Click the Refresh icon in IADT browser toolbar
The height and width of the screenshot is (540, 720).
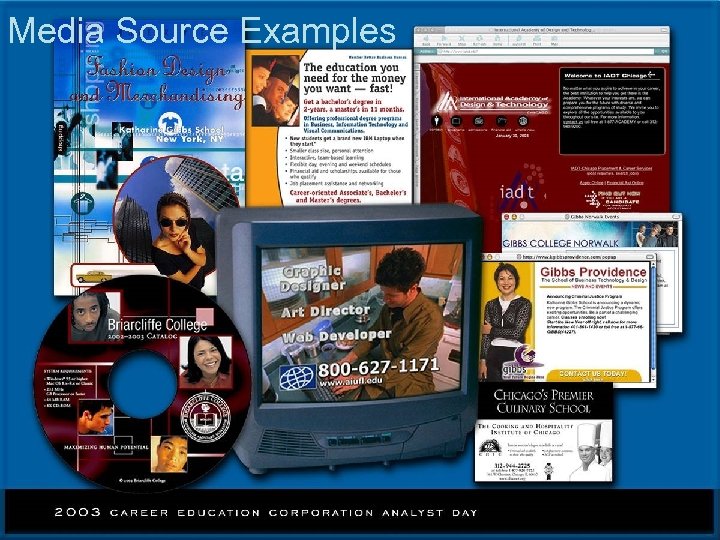(479, 40)
